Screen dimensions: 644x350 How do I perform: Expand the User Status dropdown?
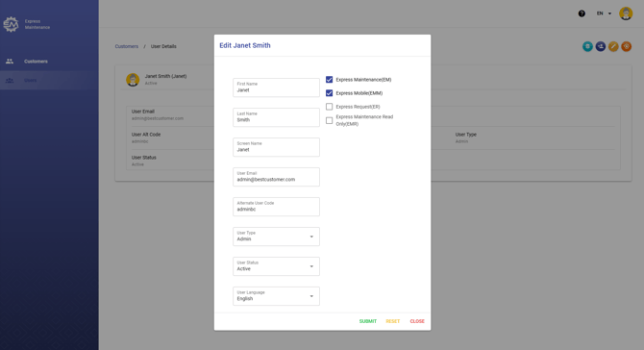[x=276, y=266]
